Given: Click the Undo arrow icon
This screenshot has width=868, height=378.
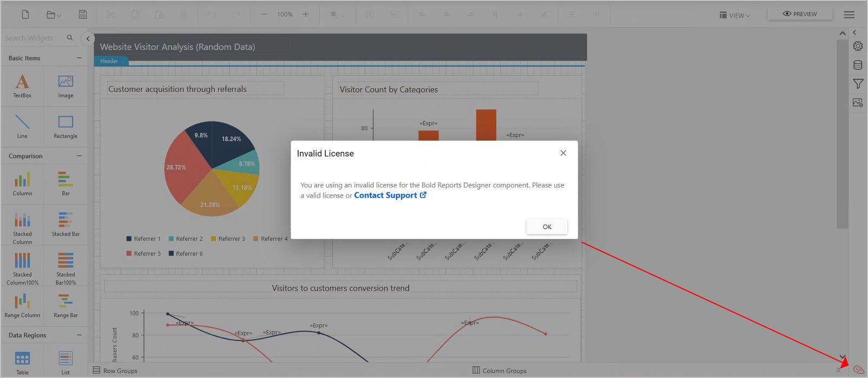Looking at the screenshot, I should tap(212, 15).
